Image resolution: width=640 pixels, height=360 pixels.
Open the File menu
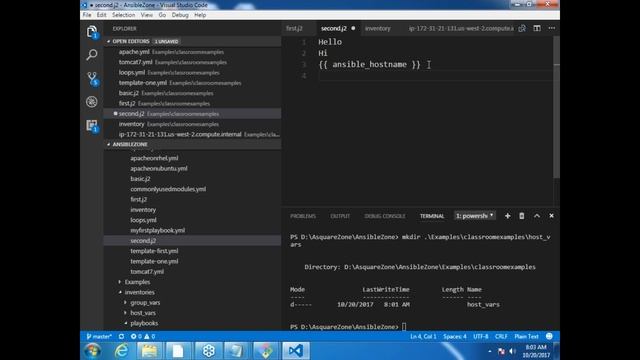tap(87, 15)
